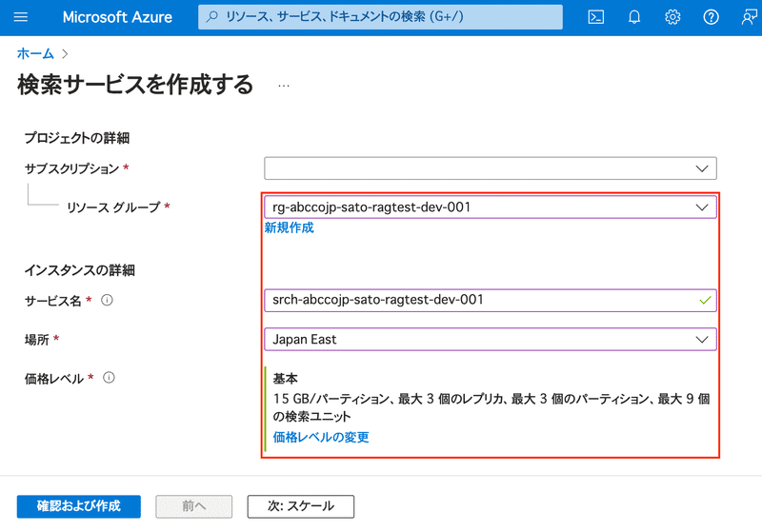Click the 前へ button
Viewport: 762px width, 532px height.
[194, 506]
